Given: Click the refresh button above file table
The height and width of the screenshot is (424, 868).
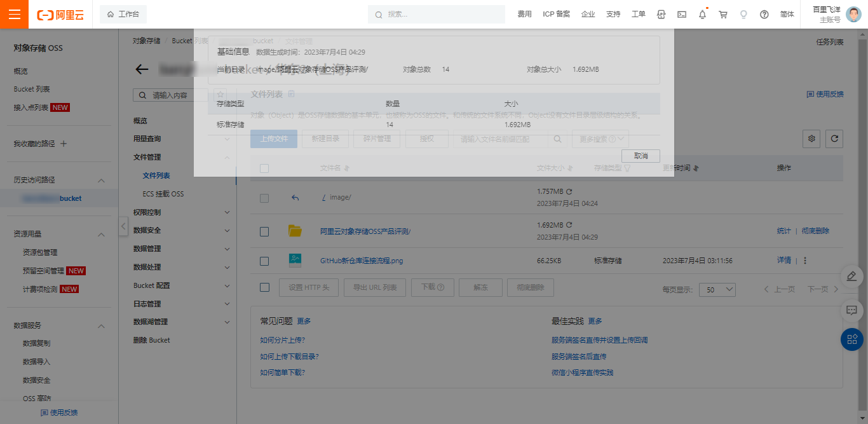Looking at the screenshot, I should (x=834, y=139).
